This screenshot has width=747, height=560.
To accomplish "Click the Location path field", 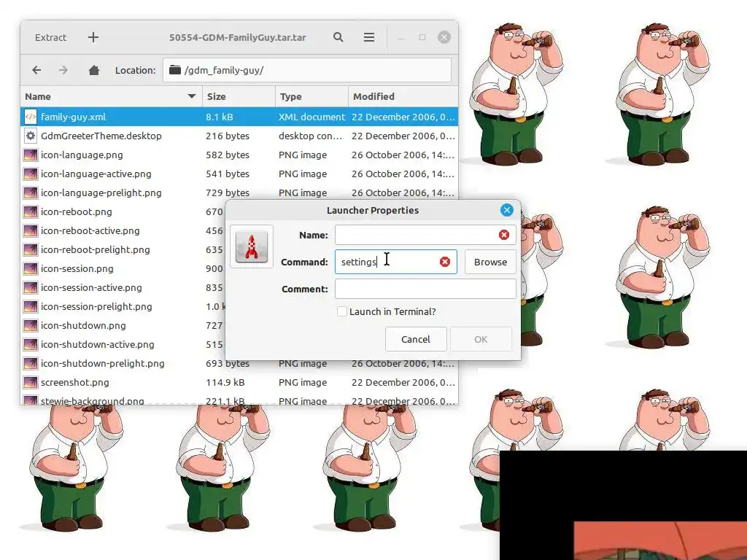I will 307,70.
